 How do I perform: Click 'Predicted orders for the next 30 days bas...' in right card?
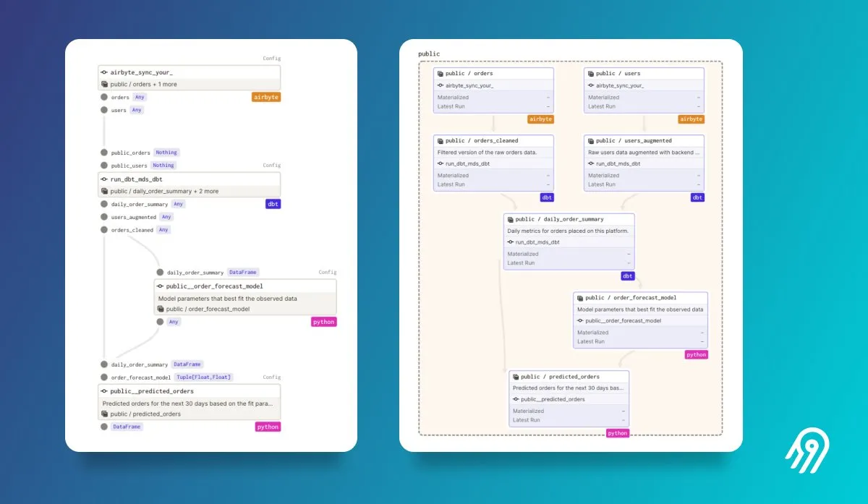click(569, 388)
